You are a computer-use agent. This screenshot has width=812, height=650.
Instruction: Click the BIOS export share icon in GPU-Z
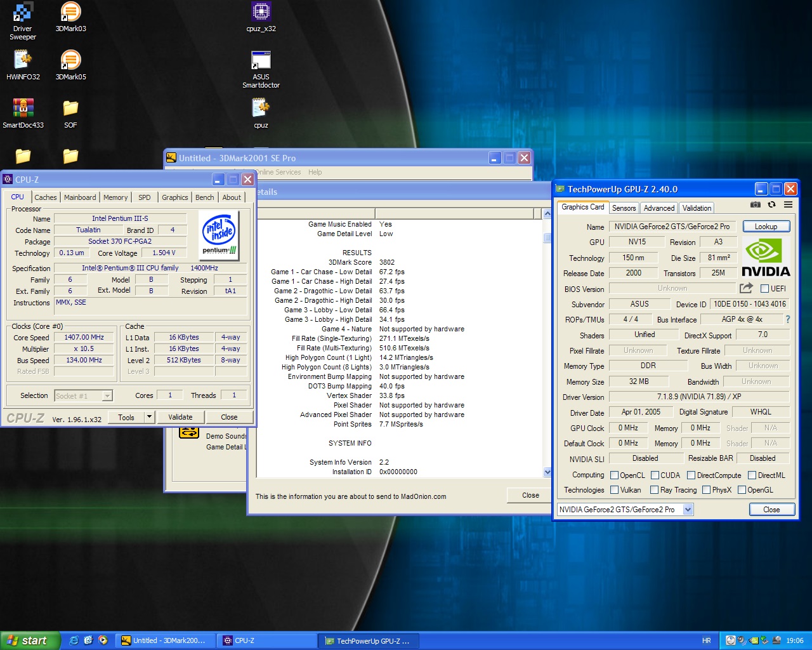746,288
